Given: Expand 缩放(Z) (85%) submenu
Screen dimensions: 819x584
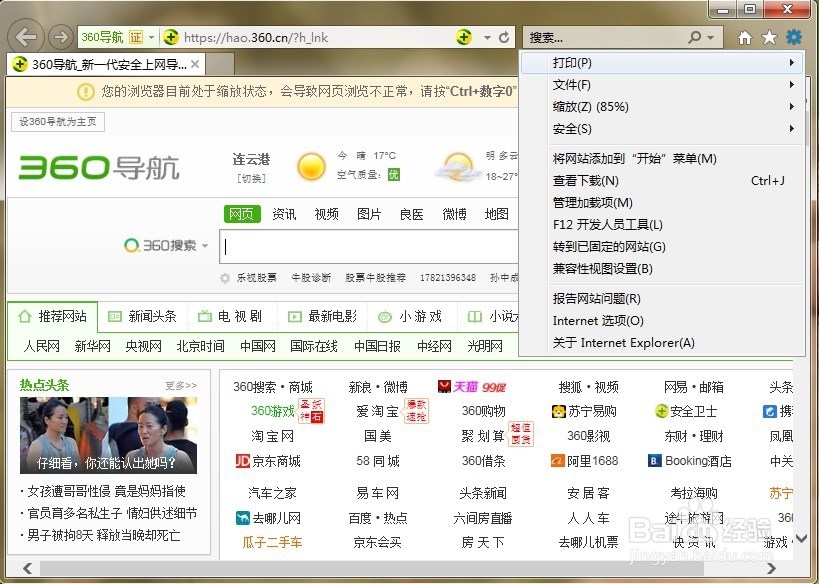Looking at the screenshot, I should [792, 107].
